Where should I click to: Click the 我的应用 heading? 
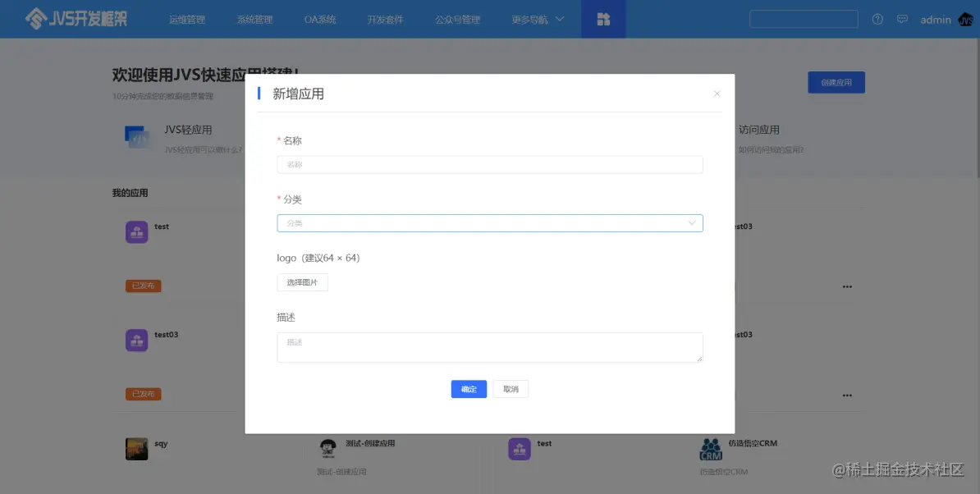coord(130,193)
